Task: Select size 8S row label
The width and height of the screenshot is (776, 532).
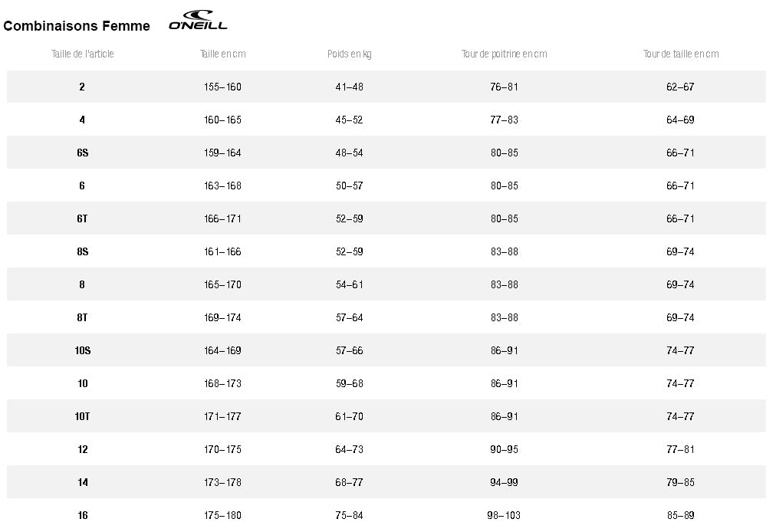Action: pos(83,252)
